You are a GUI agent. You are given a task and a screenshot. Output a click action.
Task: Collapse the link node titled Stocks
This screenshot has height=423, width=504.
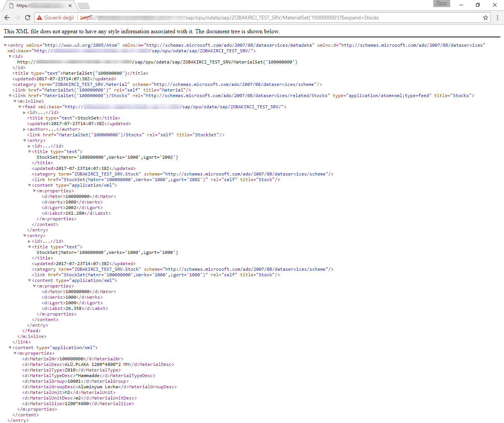10,96
